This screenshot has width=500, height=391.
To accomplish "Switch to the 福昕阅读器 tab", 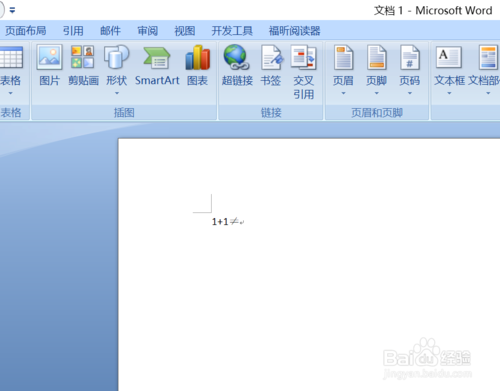I will click(295, 31).
